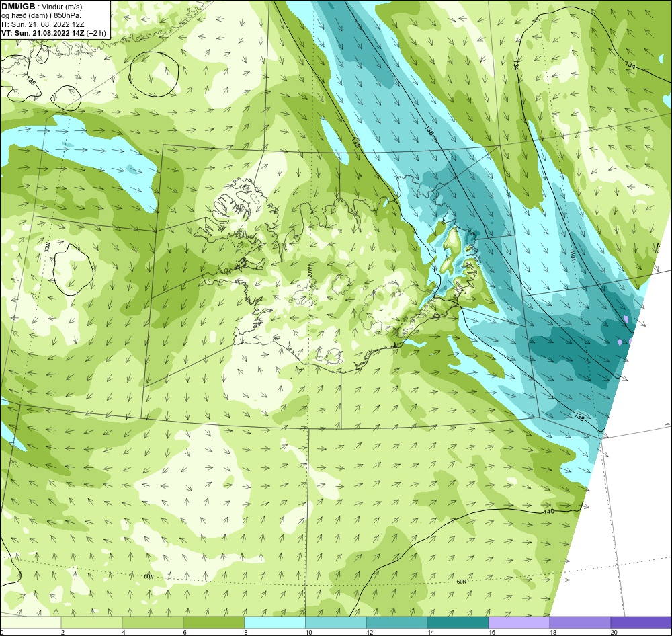Click the legend value '2'
Viewport: 672px width, 636px height.
tap(62, 632)
